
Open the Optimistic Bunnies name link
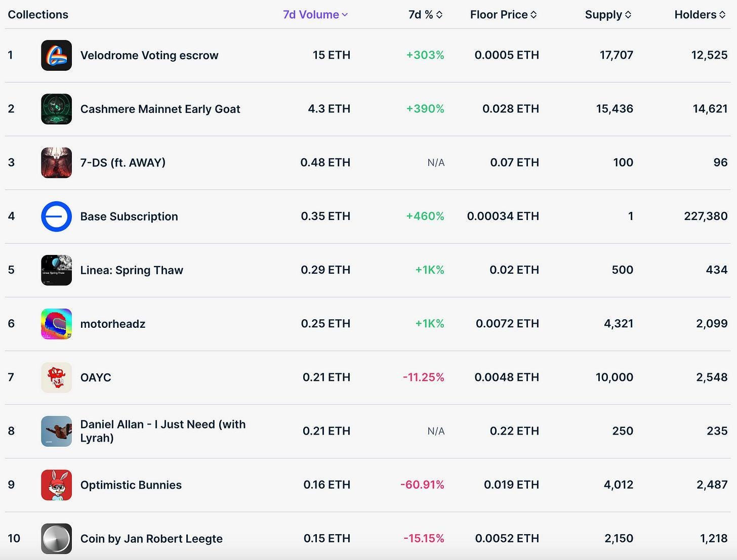tap(131, 485)
